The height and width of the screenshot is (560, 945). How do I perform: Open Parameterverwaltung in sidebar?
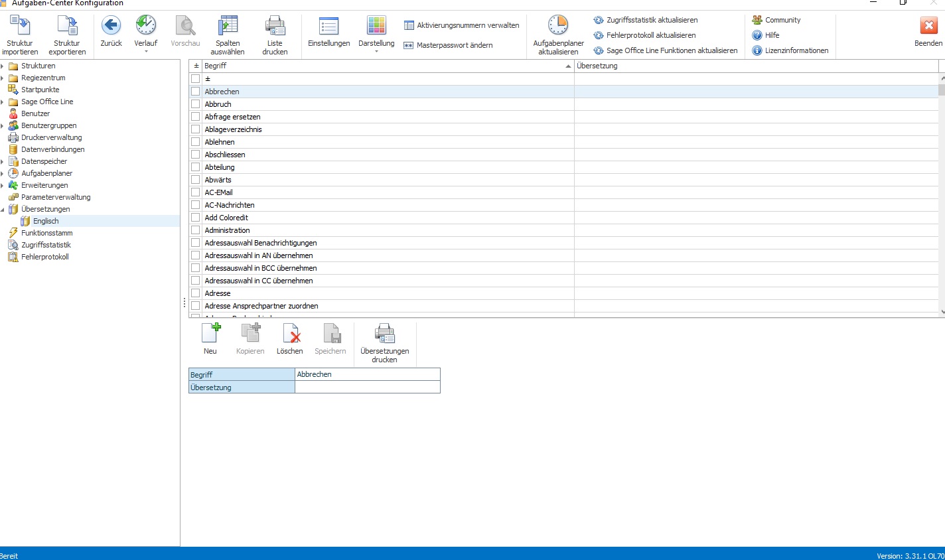pyautogui.click(x=56, y=197)
